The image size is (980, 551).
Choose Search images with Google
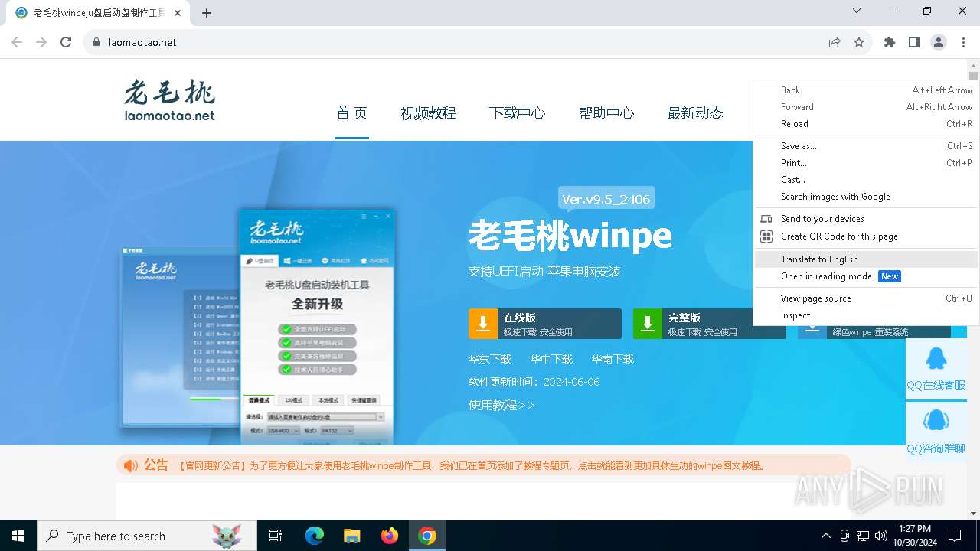coord(866,197)
